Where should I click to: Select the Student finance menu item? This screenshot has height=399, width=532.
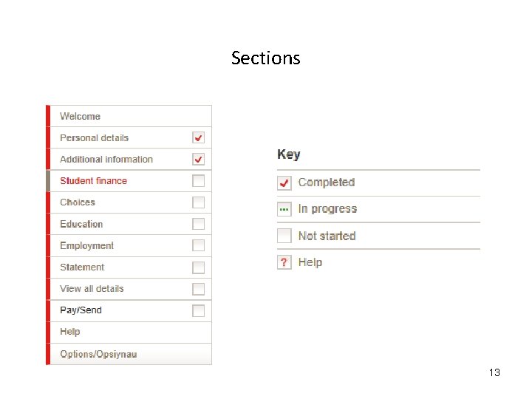(x=93, y=181)
